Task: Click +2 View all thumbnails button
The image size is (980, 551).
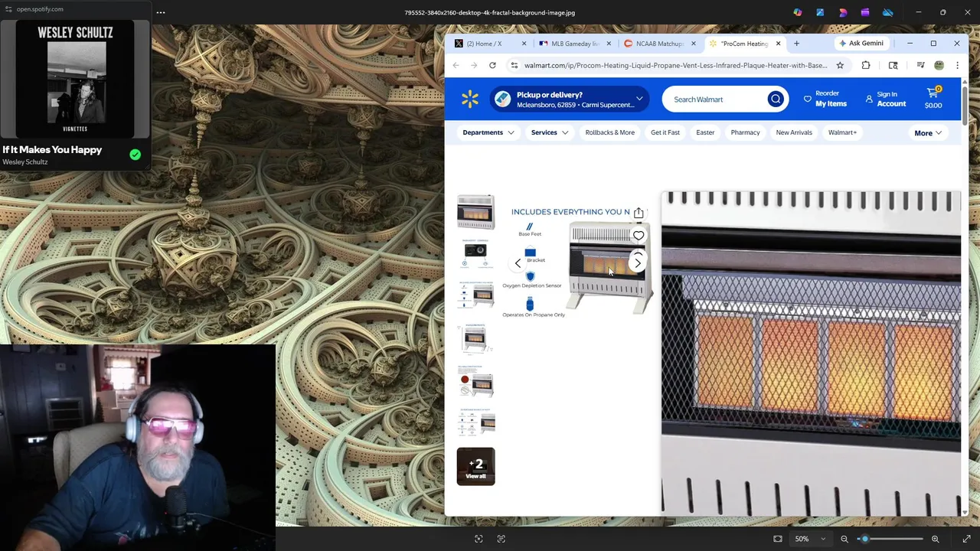Action: click(x=475, y=466)
